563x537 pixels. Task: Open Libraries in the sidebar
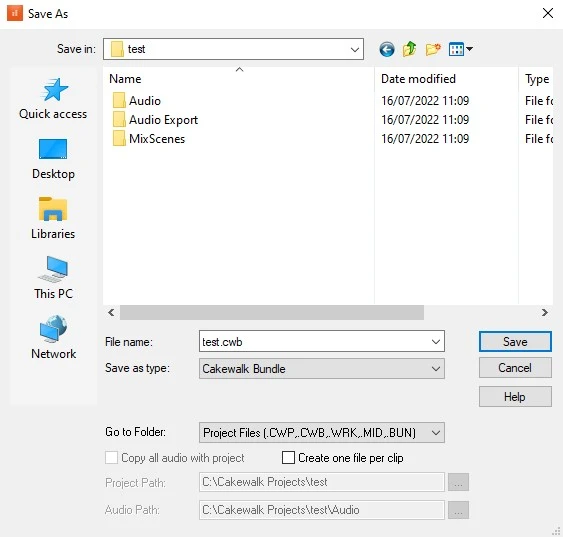tap(53, 218)
